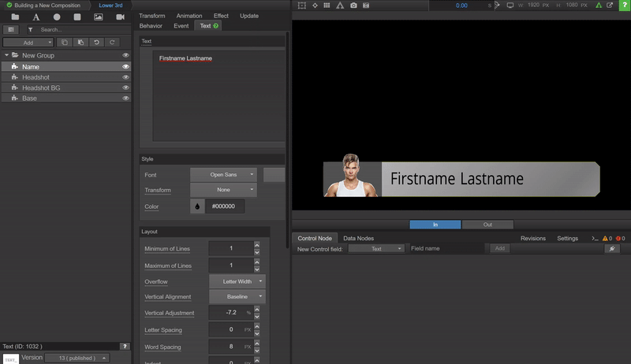The width and height of the screenshot is (631, 364).
Task: Take a snapshot with camera icon
Action: pyautogui.click(x=353, y=6)
